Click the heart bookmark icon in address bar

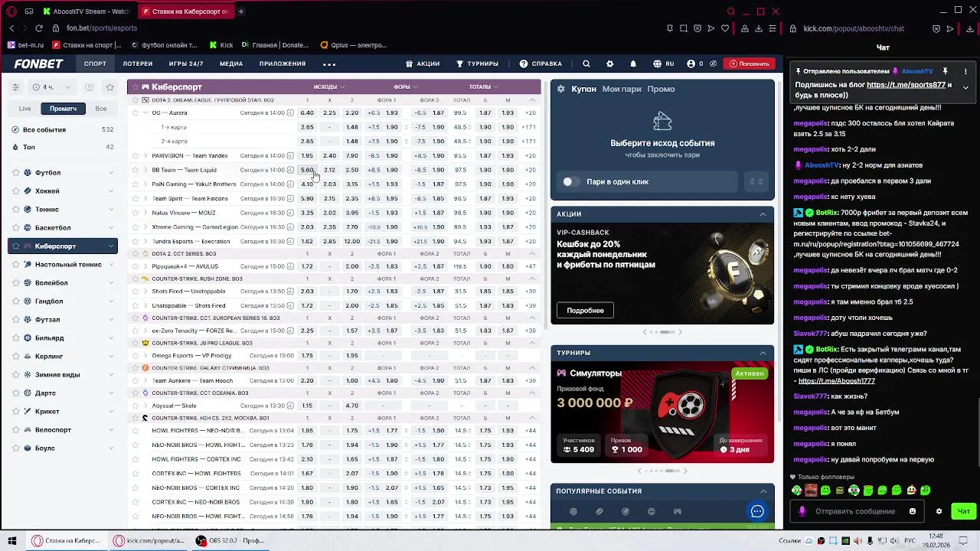coord(725,28)
